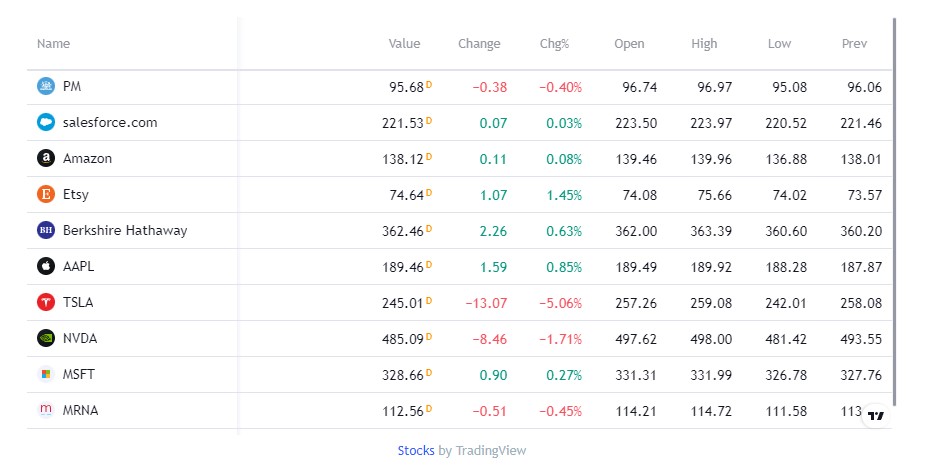
Task: Click MSFT percent change 0.27%
Action: [x=564, y=375]
